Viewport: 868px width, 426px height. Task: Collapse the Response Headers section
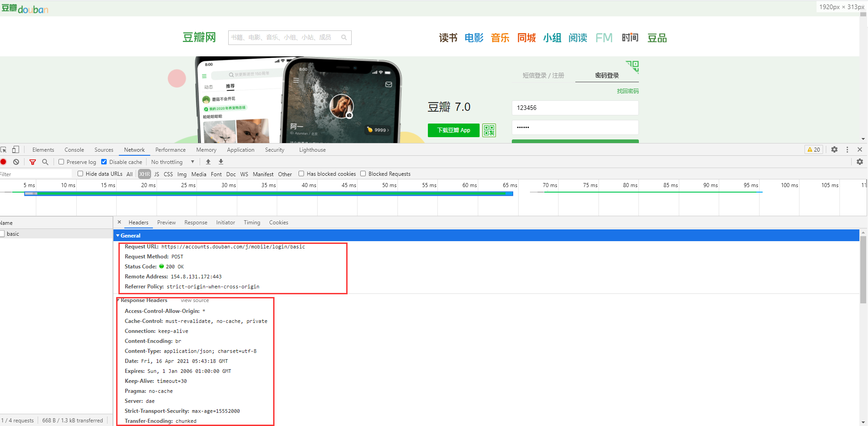point(118,300)
